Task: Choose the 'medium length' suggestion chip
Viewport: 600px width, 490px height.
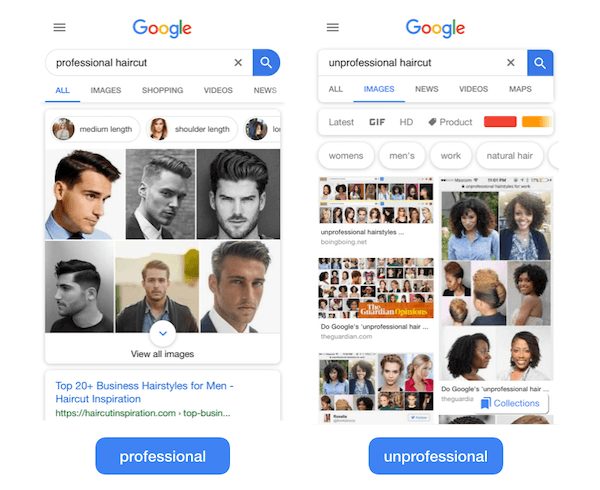Action: click(96, 129)
